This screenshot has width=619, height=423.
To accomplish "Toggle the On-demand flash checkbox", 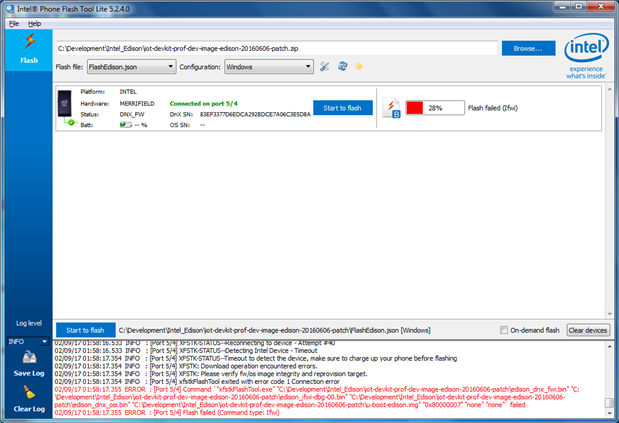I will (x=504, y=330).
